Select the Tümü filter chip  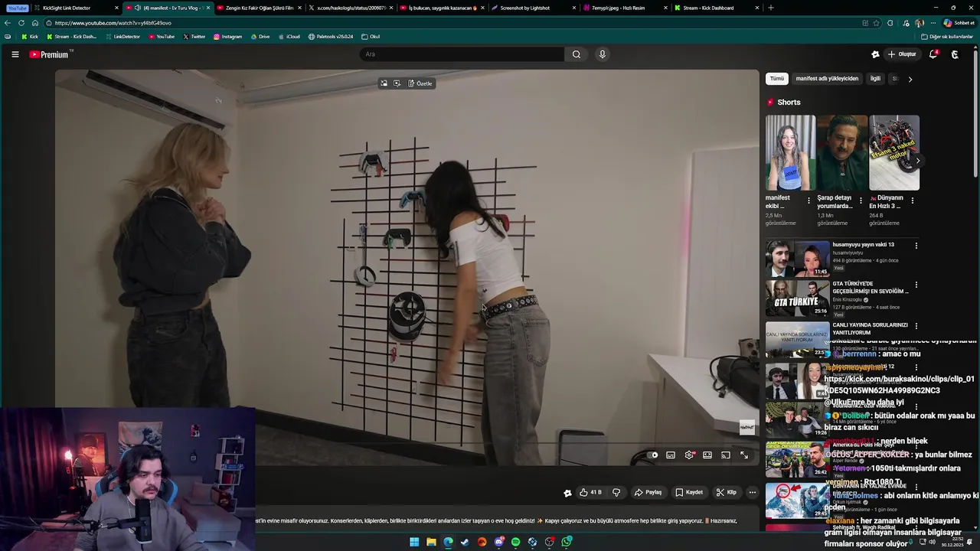click(777, 79)
